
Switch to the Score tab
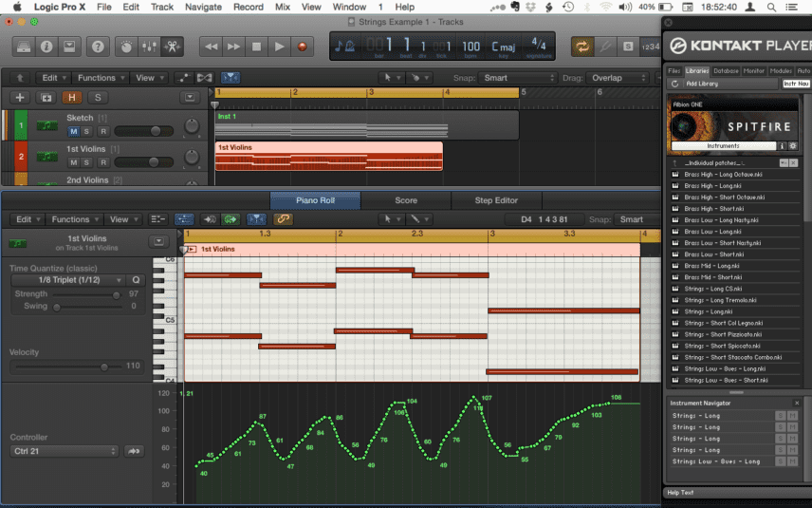[x=406, y=200]
